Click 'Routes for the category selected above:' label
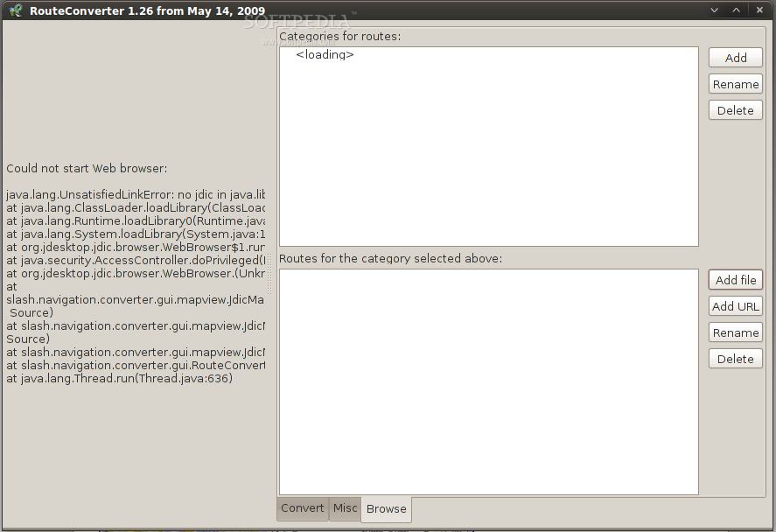 tap(390, 258)
